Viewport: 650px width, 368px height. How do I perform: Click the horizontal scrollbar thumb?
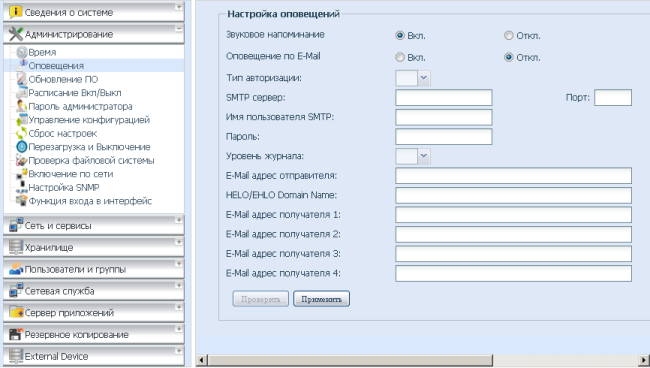click(350, 360)
